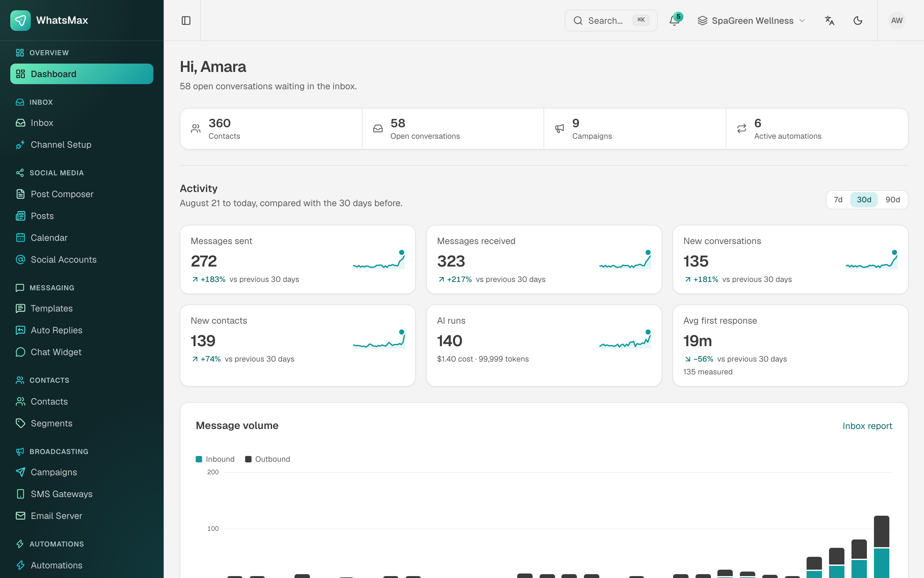The height and width of the screenshot is (578, 924).
Task: Click the Auto Replies reply icon
Action: (21, 330)
